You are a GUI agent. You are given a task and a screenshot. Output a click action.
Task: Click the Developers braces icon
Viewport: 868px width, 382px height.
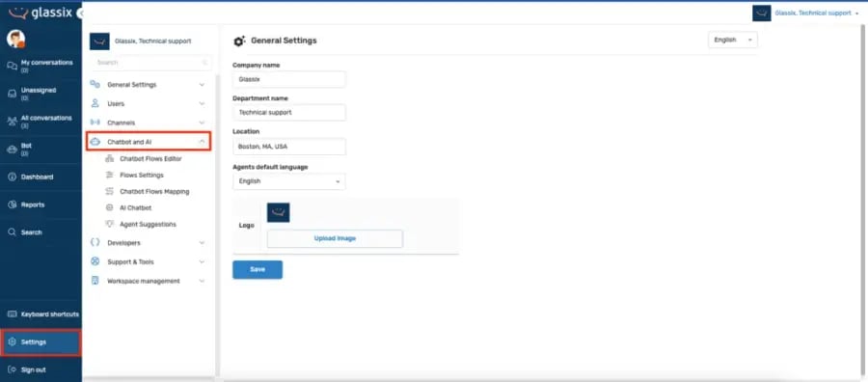(95, 242)
